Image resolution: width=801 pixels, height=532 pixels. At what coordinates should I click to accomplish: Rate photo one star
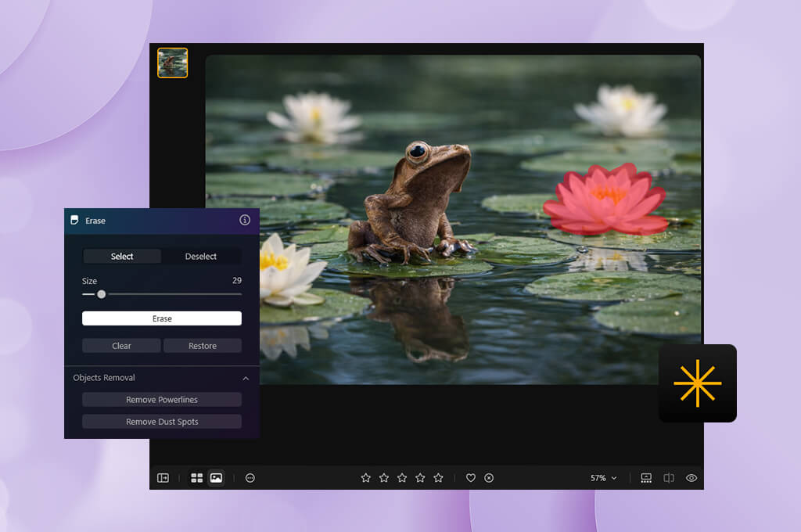click(x=366, y=478)
